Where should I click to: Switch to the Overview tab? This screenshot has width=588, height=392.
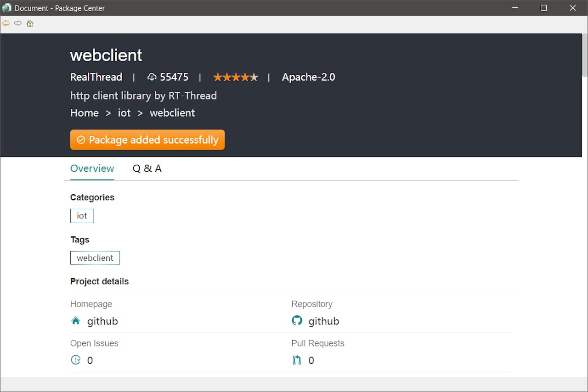[92, 168]
